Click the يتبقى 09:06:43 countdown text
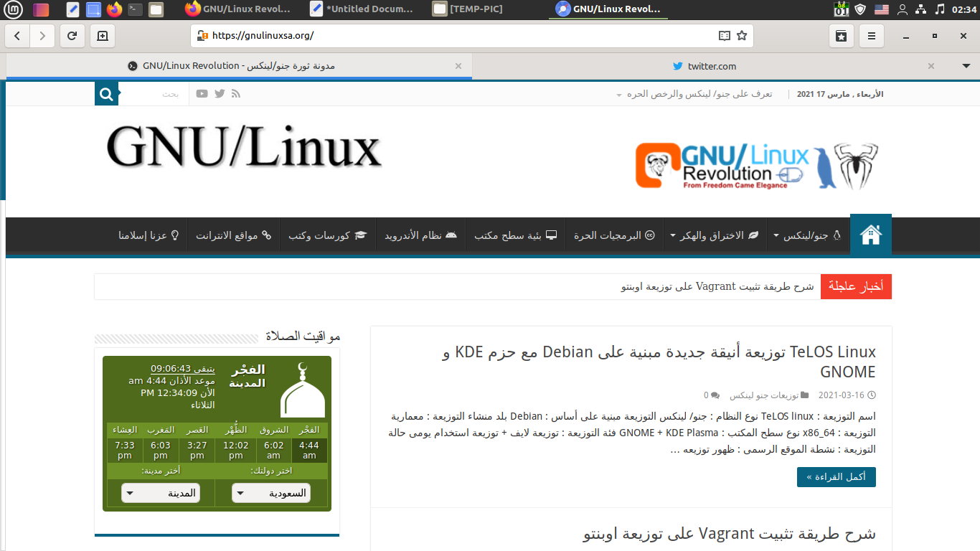Screen dimensions: 980x551 [x=182, y=369]
